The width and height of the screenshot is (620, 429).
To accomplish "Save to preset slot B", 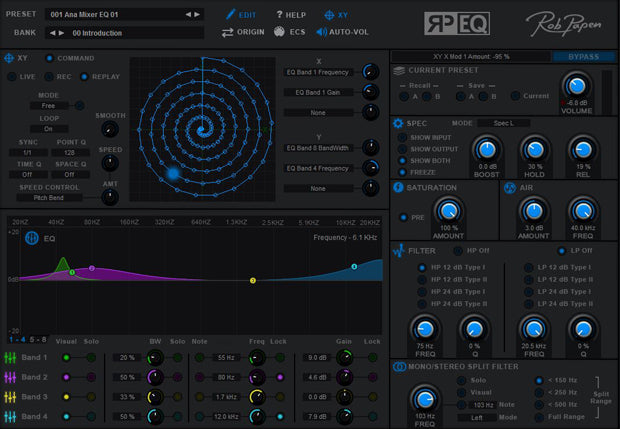I will click(483, 96).
